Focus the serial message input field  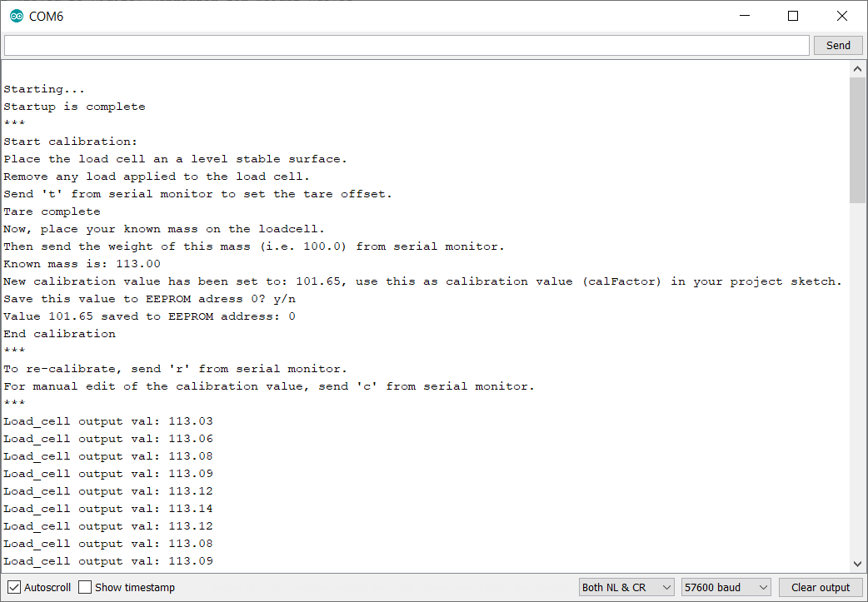tap(406, 45)
